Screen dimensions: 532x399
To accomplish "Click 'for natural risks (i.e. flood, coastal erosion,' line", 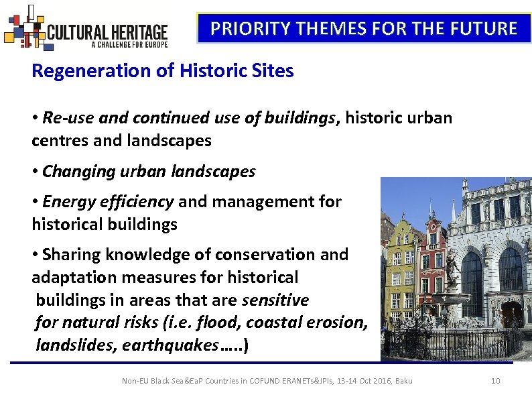I will coord(202,323).
